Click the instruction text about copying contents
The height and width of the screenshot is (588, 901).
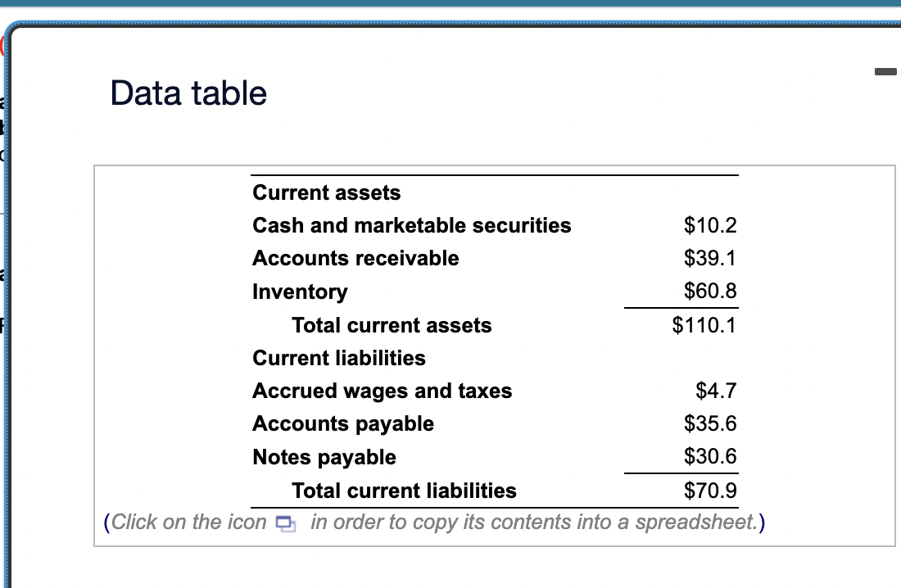(x=434, y=522)
